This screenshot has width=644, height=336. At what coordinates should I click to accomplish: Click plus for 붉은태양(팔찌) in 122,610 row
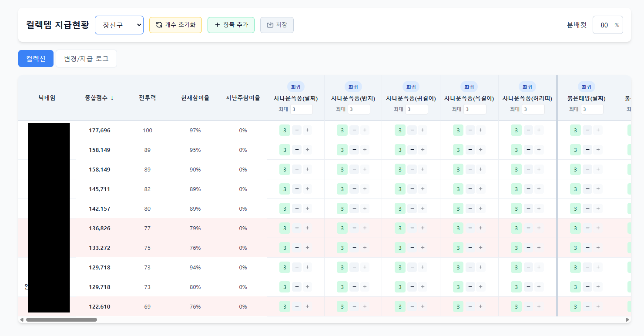pos(598,306)
